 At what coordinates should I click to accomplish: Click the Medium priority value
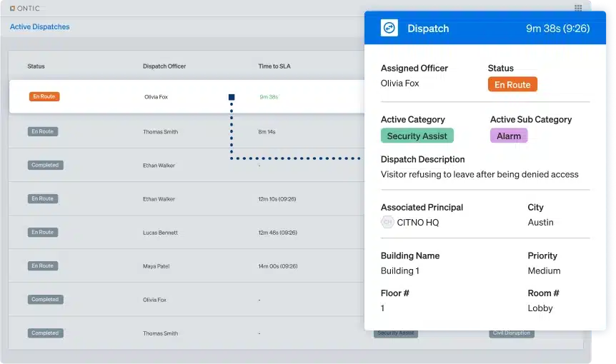(544, 271)
